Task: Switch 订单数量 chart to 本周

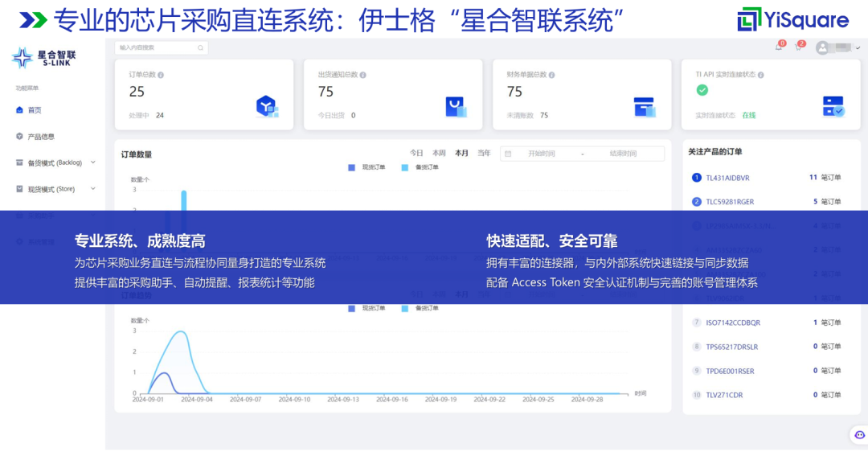Action: [x=439, y=154]
